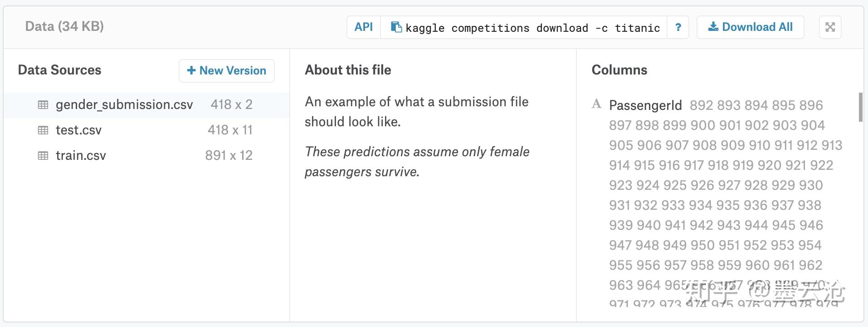The image size is (868, 327).
Task: Expand the Data panel to fullscreen
Action: coord(830,27)
